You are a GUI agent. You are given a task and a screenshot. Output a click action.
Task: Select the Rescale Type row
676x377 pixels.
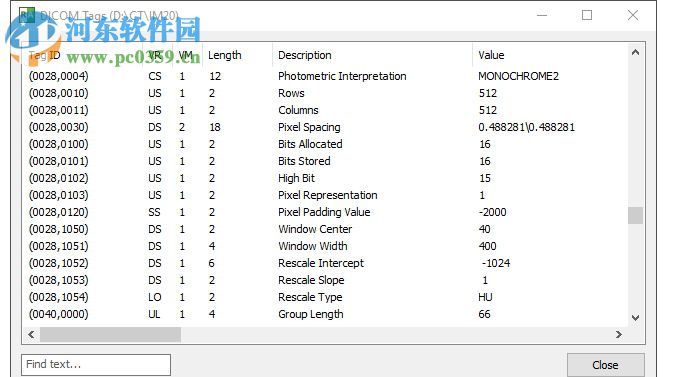click(x=325, y=297)
